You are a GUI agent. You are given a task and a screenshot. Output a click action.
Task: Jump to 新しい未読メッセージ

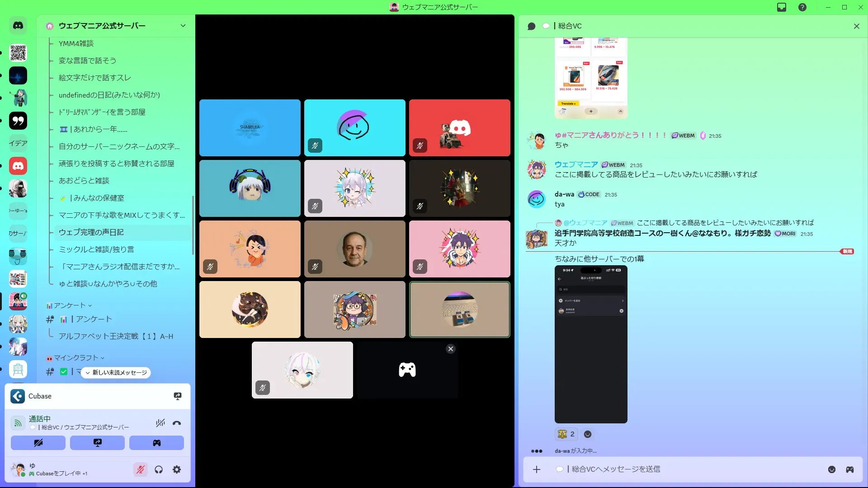click(116, 373)
